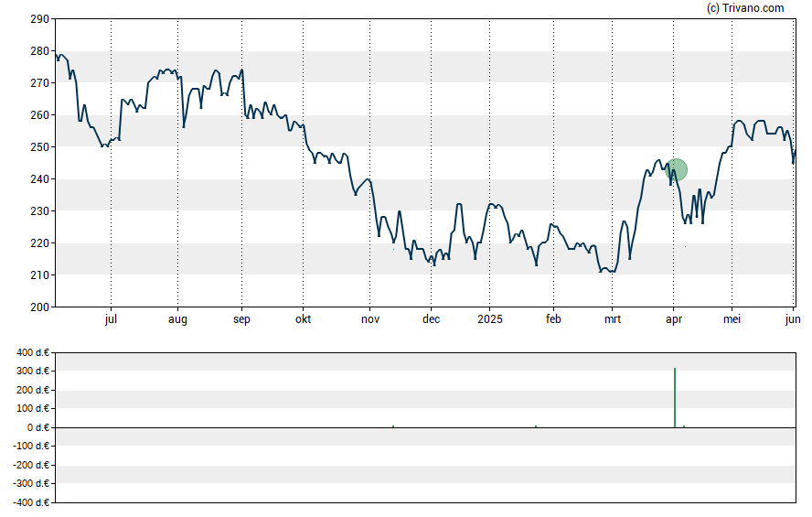
Task: Click the green circle marker near April
Action: (676, 170)
